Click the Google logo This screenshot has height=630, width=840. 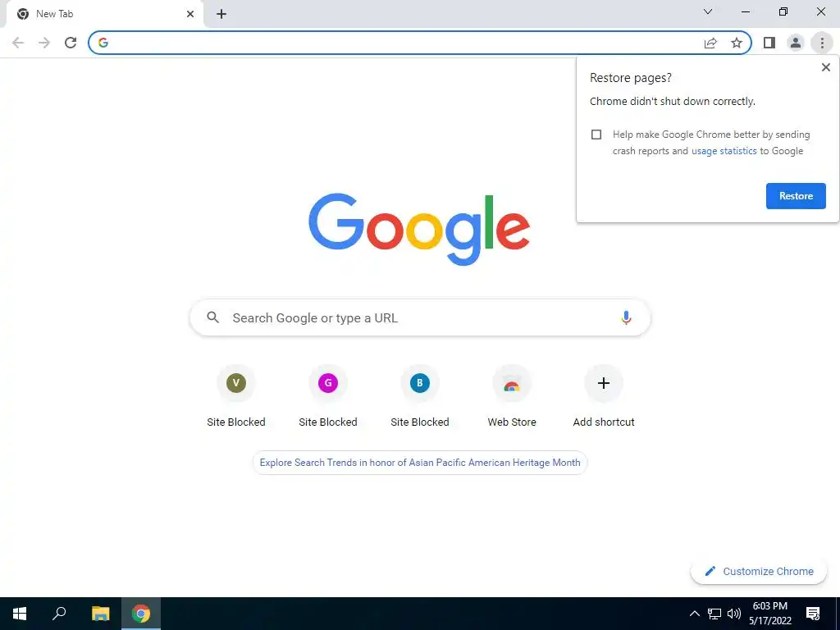tap(419, 229)
